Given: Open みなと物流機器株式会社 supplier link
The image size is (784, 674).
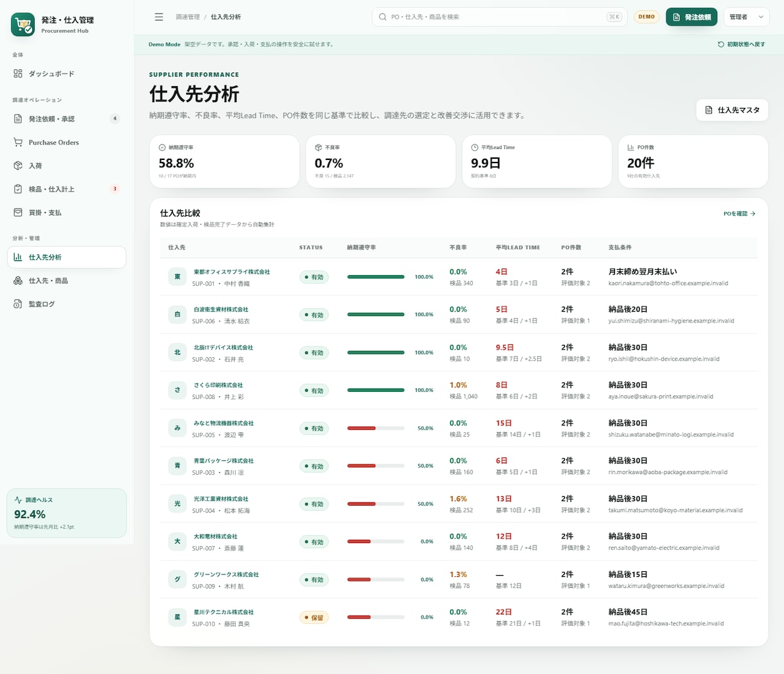Looking at the screenshot, I should tap(224, 423).
